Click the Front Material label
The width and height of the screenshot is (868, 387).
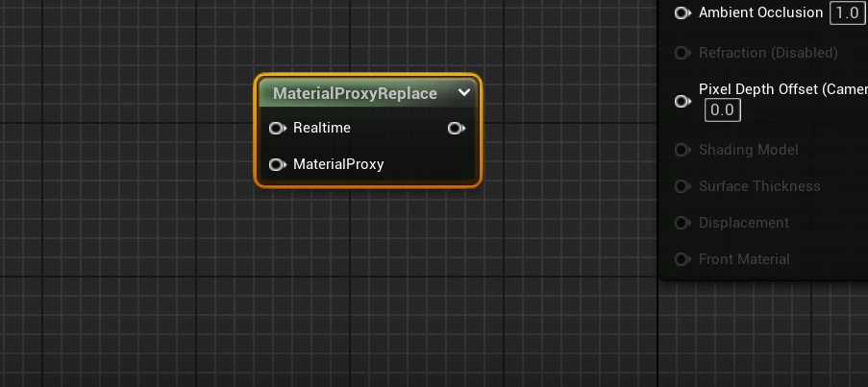[x=744, y=259]
